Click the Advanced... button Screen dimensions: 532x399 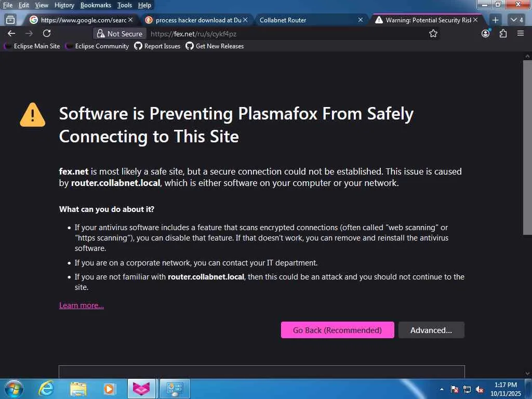[x=431, y=330]
